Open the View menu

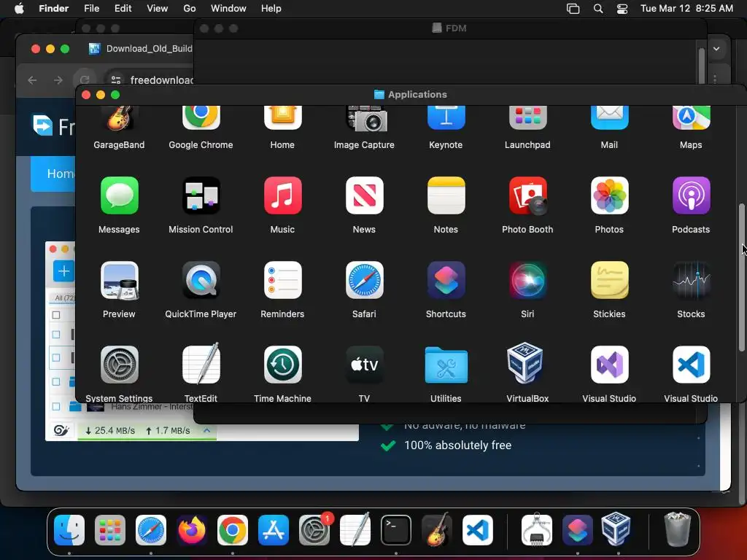(x=158, y=9)
